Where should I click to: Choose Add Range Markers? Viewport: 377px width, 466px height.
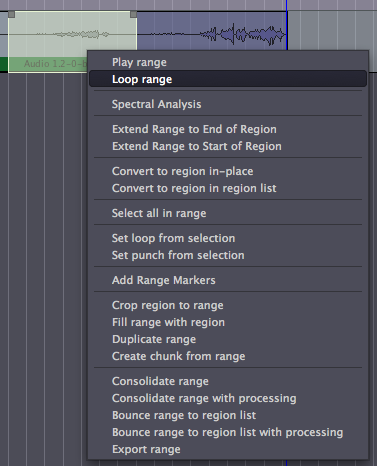(x=228, y=280)
